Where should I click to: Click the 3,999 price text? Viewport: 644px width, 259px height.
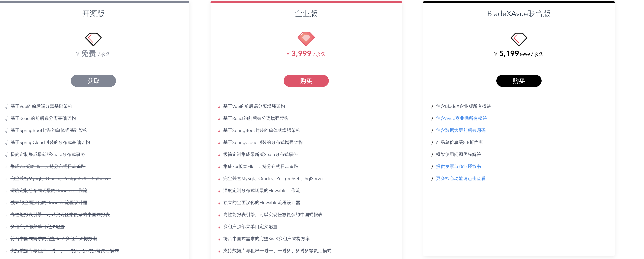pyautogui.click(x=301, y=53)
